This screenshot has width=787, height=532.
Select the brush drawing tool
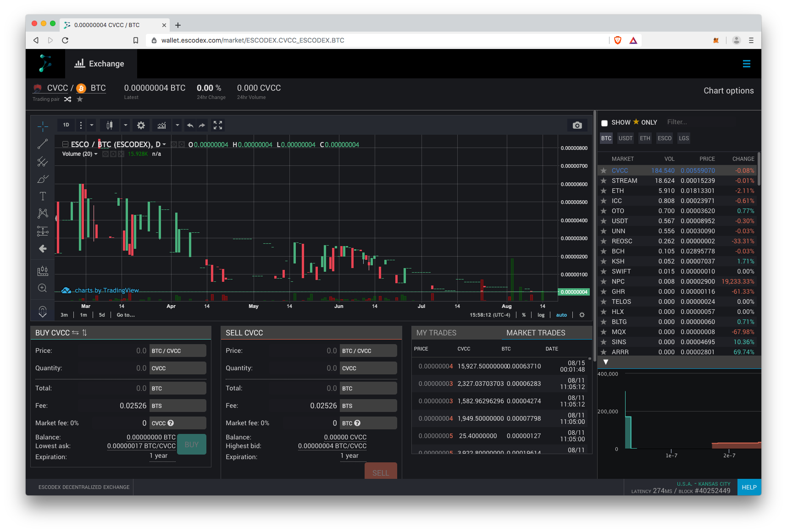[43, 179]
